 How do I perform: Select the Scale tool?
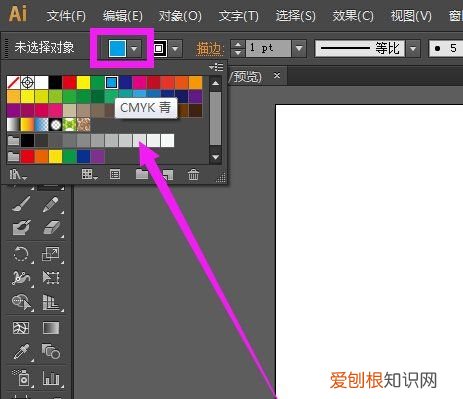coord(51,254)
